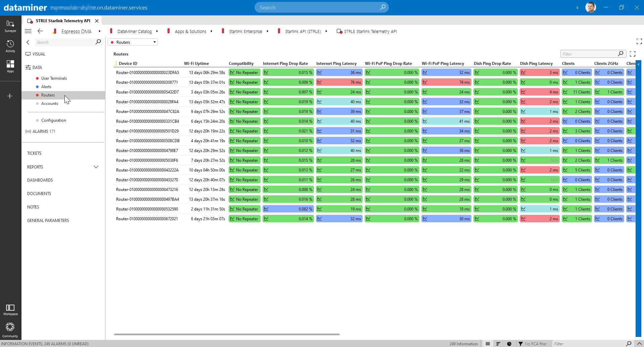
Task: Expand the Apps & Solutions breadcrumb arrow
Action: pos(212,31)
